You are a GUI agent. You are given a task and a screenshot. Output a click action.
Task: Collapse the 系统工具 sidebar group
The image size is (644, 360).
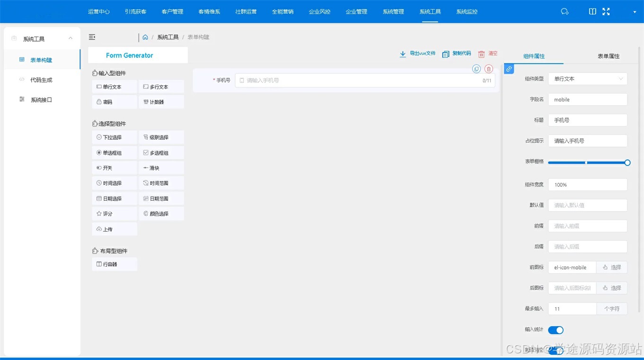42,39
